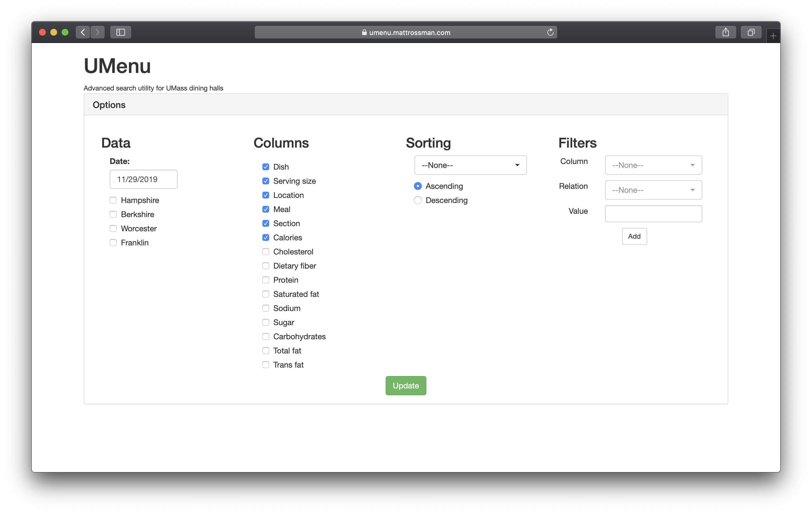Open the Sorting column dropdown
Image resolution: width=812 pixels, height=514 pixels.
470,165
